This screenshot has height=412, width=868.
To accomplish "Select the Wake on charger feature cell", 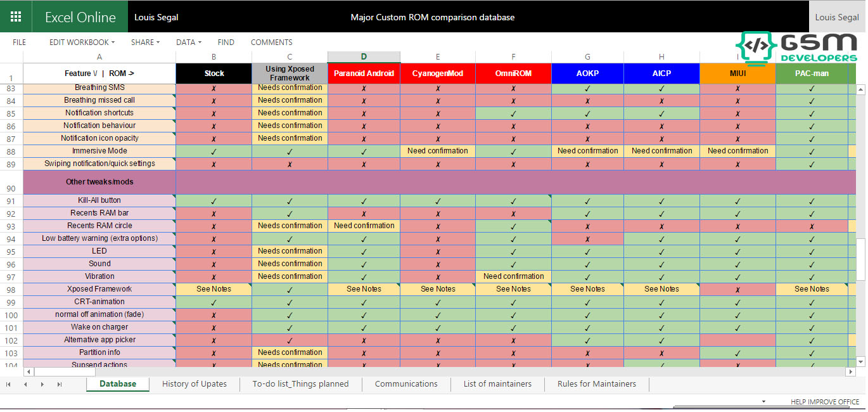I will pos(99,327).
